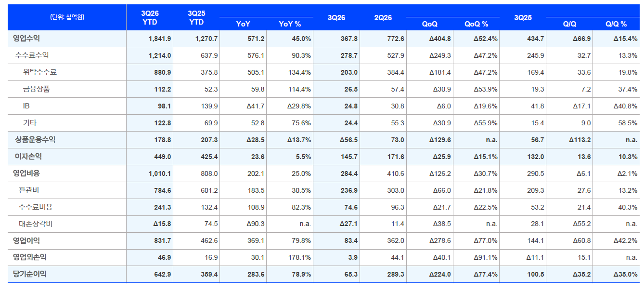
Task: Click the "3Q26 YTD" column header
Action: tap(150, 18)
